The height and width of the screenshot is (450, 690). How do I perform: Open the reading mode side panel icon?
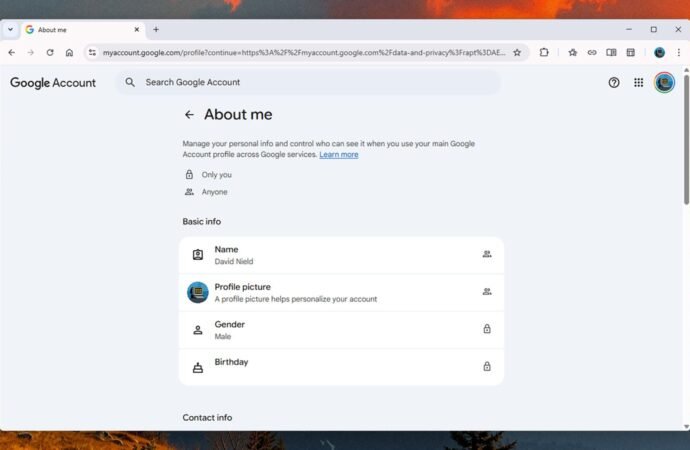pyautogui.click(x=611, y=53)
